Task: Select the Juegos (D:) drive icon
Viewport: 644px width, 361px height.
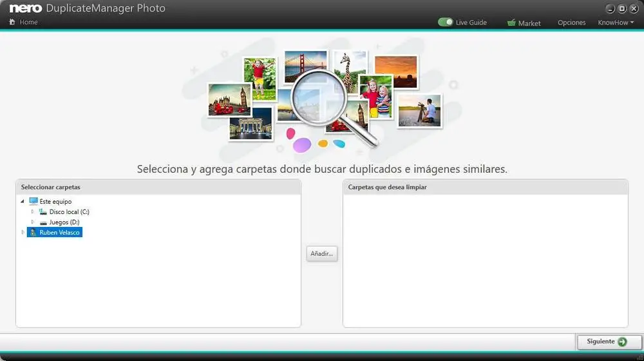Action: (43, 222)
